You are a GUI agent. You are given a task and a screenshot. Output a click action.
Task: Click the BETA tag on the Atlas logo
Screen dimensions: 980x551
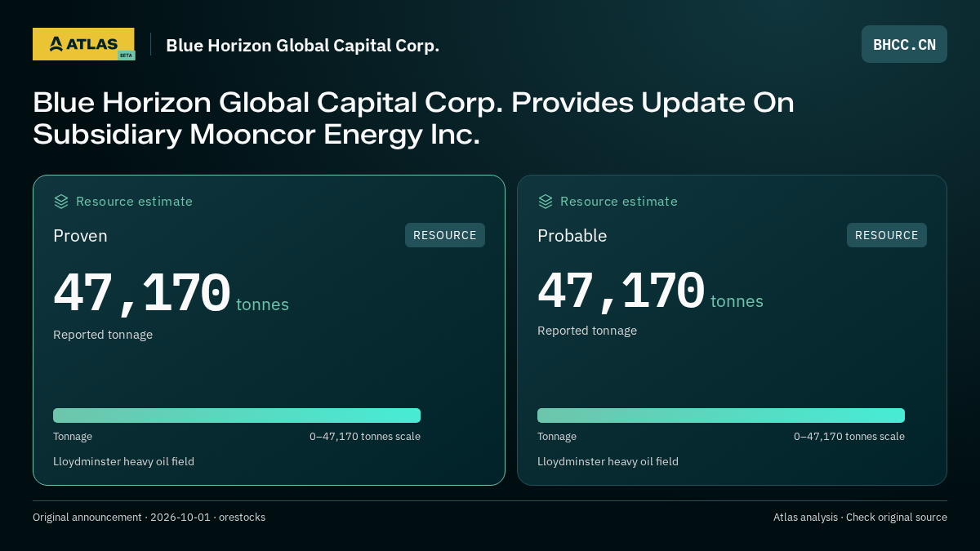126,56
